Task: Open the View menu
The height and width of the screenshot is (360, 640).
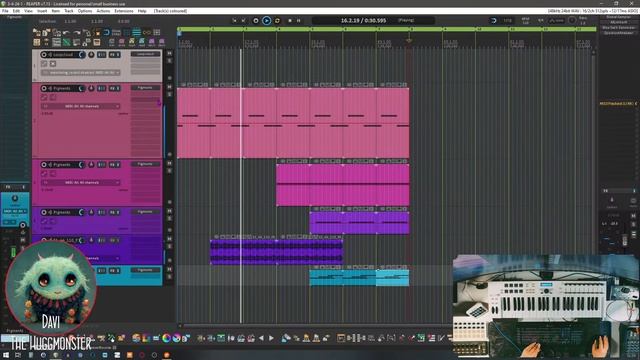Action: (x=28, y=11)
